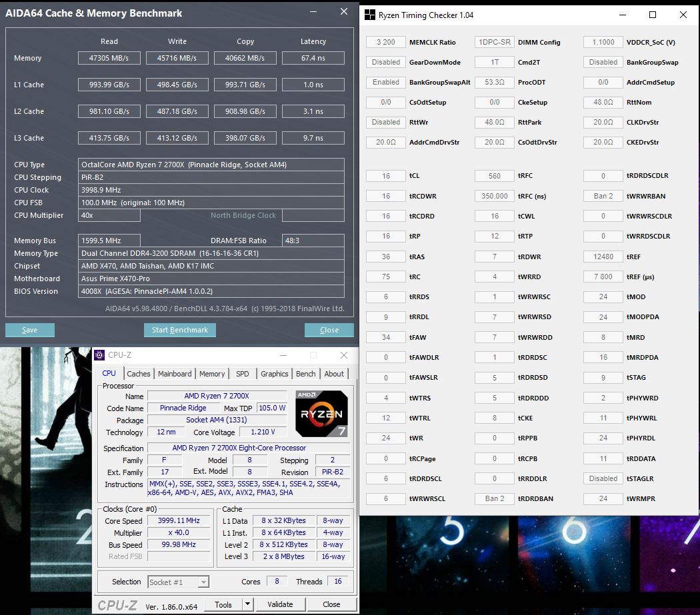This screenshot has height=615, width=700.
Task: Click the CPU Type field in AIDA64
Action: pos(211,164)
